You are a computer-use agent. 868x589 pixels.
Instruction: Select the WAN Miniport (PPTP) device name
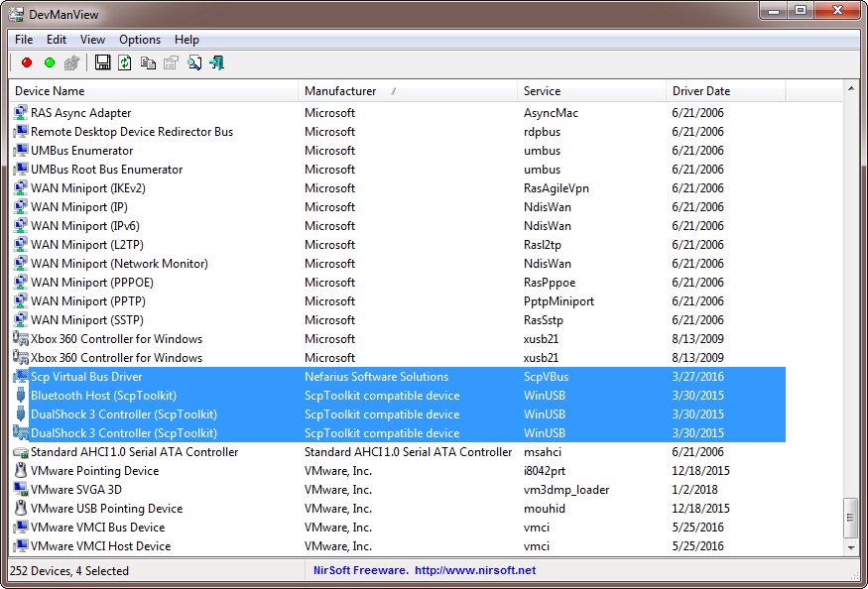88,301
